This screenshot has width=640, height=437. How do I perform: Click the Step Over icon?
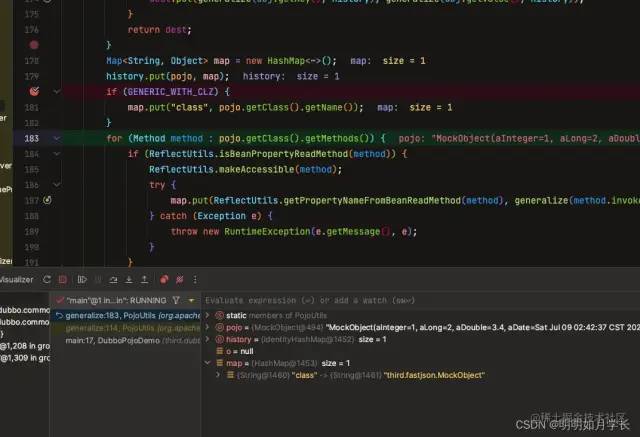point(113,280)
